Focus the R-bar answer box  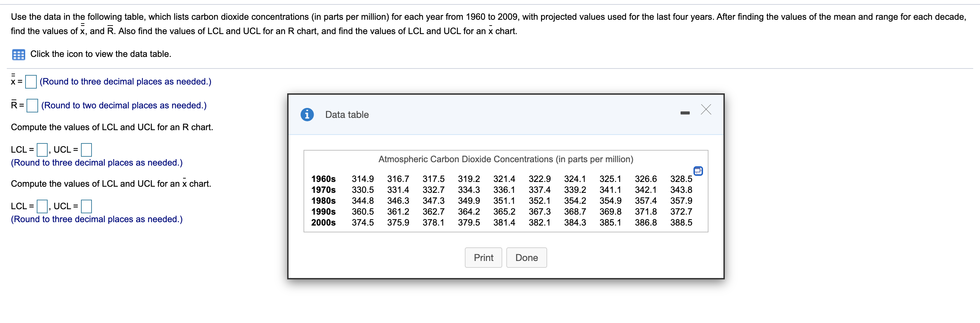[32, 106]
